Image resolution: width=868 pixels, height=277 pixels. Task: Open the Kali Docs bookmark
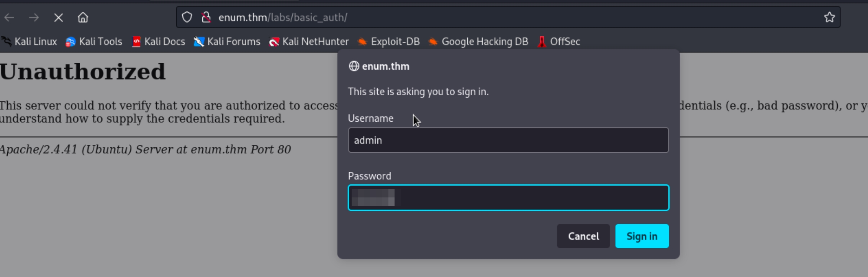pyautogui.click(x=159, y=42)
